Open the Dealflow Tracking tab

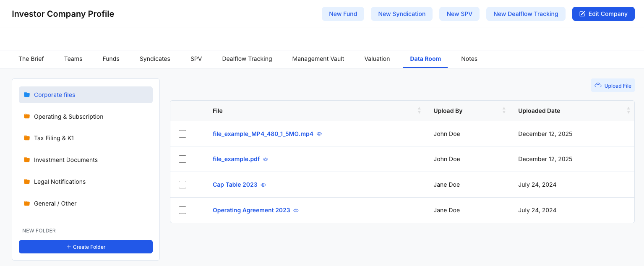click(247, 59)
